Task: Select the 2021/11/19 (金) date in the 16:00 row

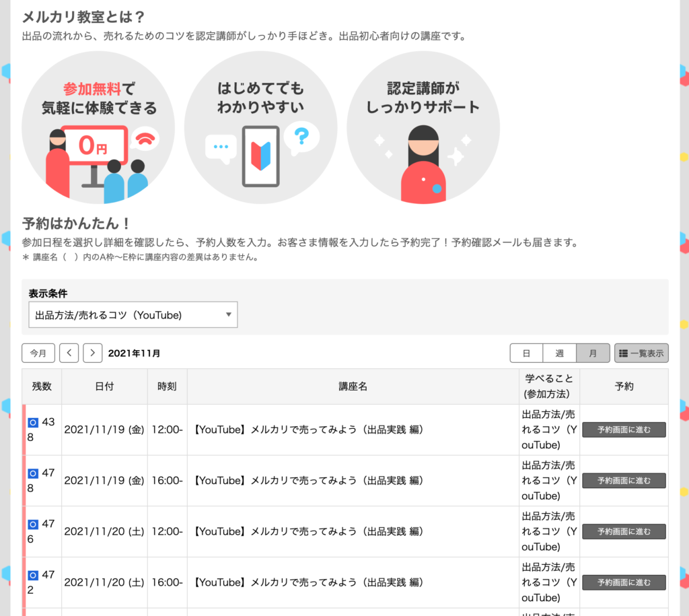Action: point(104,481)
